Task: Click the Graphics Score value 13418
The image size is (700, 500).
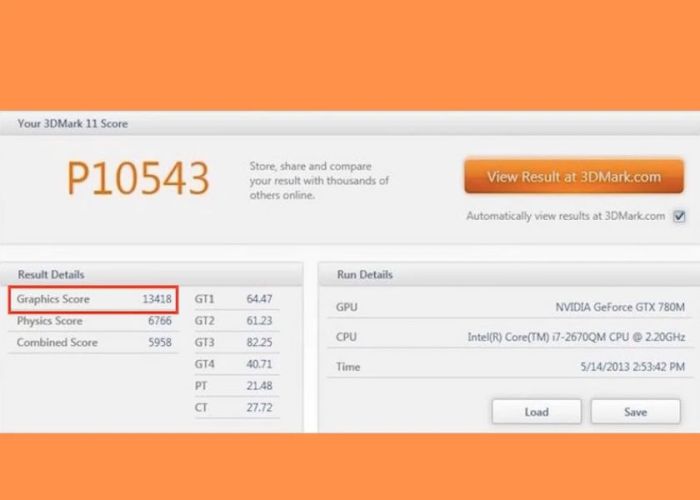Action: pos(157,299)
